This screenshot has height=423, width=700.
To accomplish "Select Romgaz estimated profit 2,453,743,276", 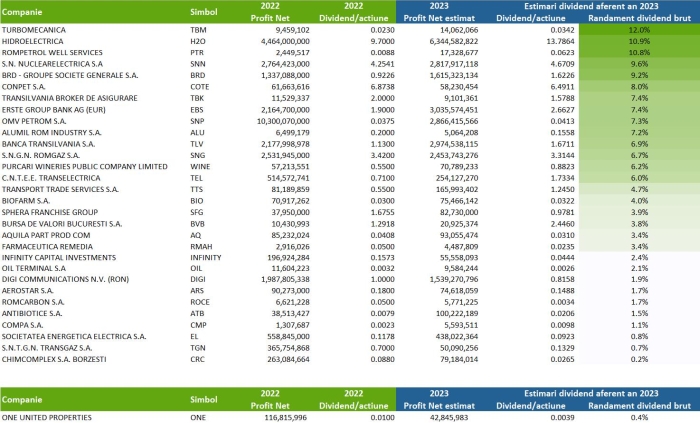I will (454, 155).
